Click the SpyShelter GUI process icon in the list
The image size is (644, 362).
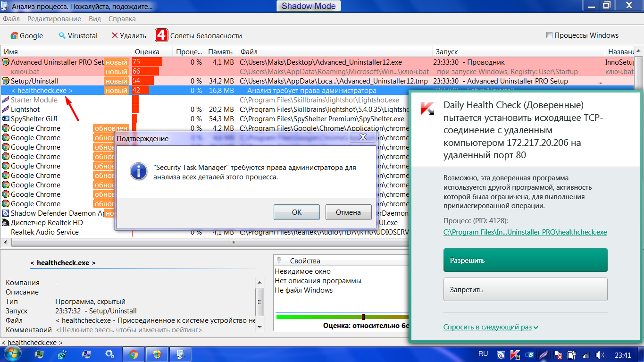point(6,118)
